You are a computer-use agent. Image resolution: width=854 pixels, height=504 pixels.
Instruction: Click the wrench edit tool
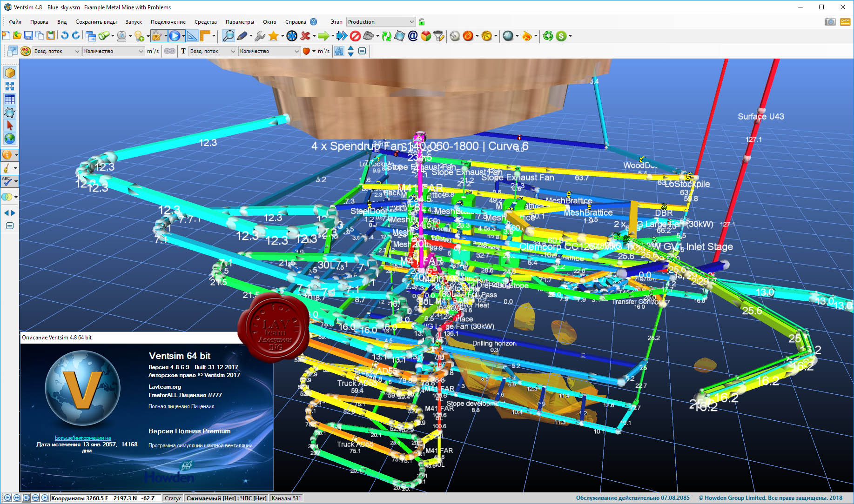[x=260, y=36]
